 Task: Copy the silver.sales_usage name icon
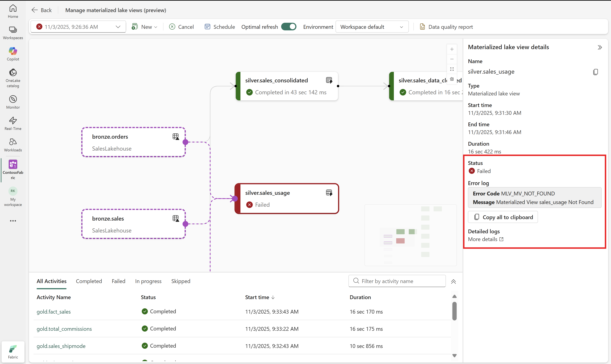596,72
